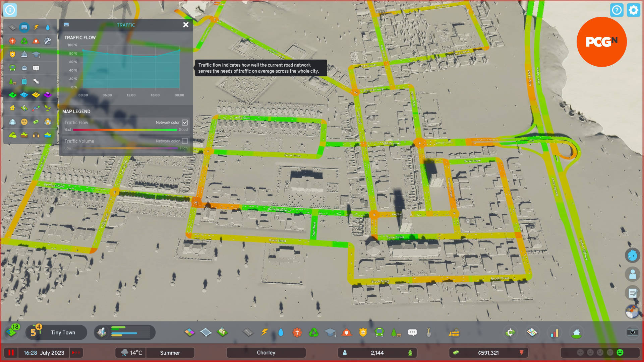Open the Signature buildings menu
The height and width of the screenshot is (362, 644).
tap(222, 333)
